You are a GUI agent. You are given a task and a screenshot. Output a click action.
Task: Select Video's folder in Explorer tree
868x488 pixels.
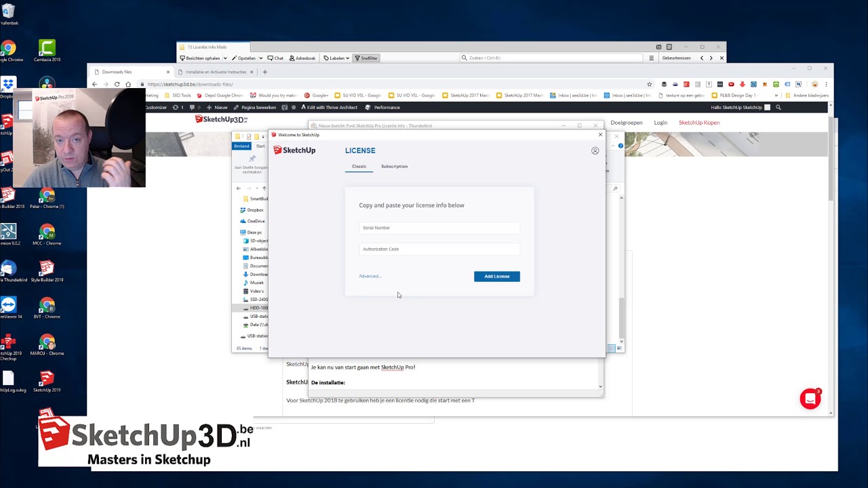[x=254, y=291]
